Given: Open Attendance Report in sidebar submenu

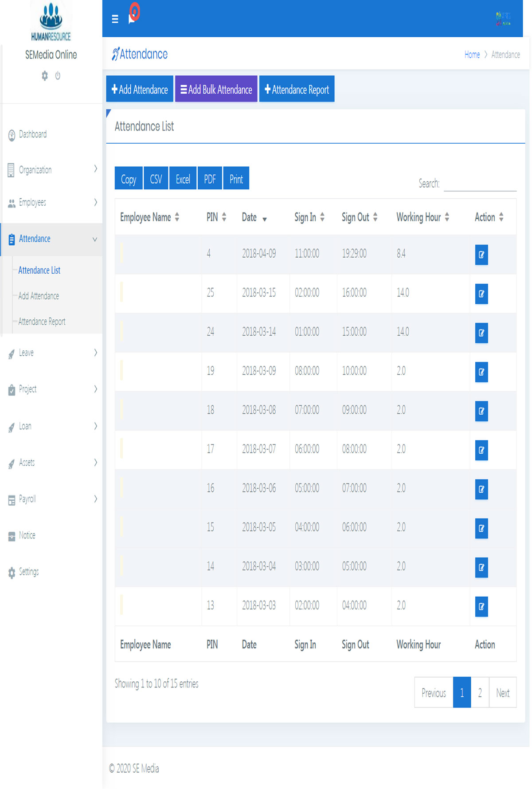Looking at the screenshot, I should (x=42, y=322).
